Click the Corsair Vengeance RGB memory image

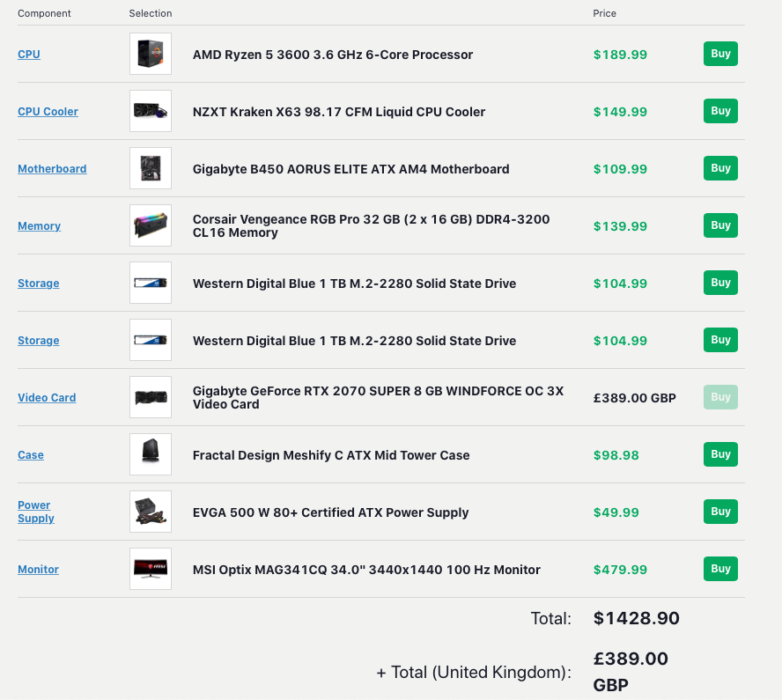150,226
